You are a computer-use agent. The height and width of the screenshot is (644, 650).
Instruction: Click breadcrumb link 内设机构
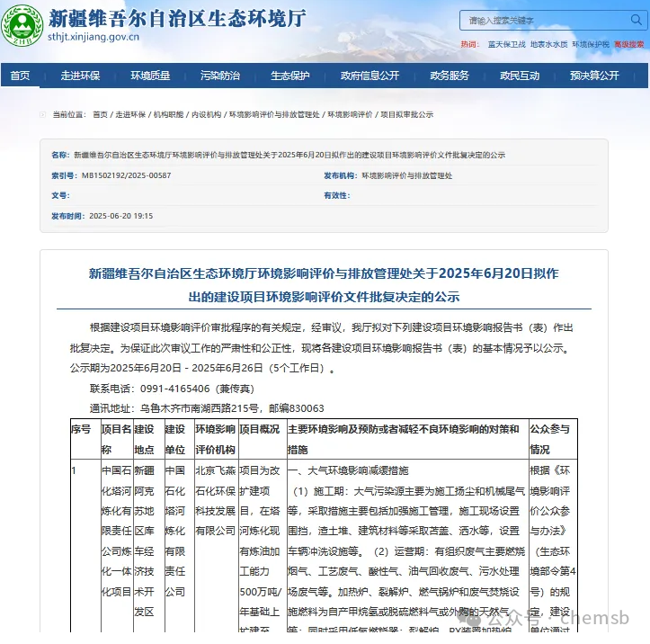(206, 114)
